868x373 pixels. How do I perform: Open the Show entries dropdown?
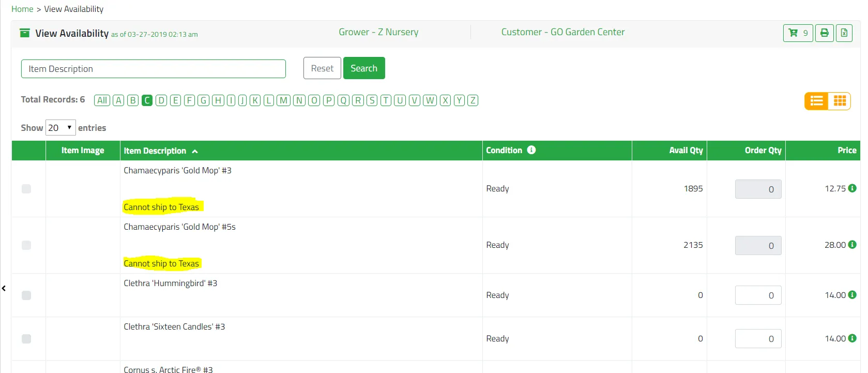[x=60, y=128]
